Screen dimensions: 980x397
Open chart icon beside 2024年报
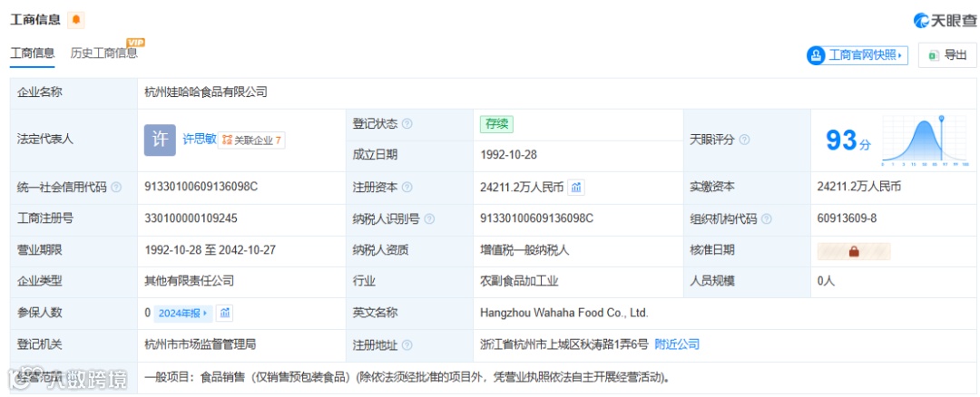224,313
